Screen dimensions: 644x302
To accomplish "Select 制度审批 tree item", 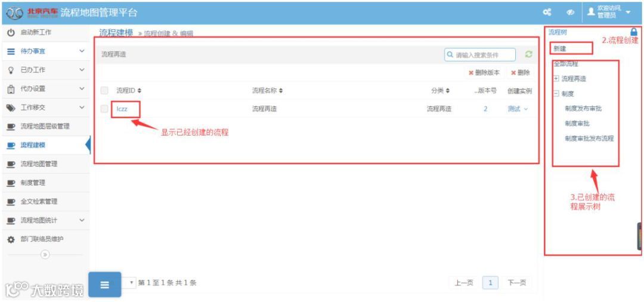I will pos(577,124).
